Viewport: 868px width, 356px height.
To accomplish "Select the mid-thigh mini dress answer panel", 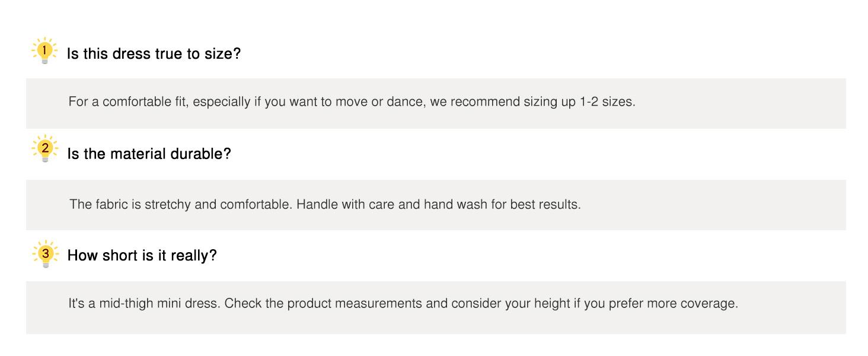I will point(436,307).
